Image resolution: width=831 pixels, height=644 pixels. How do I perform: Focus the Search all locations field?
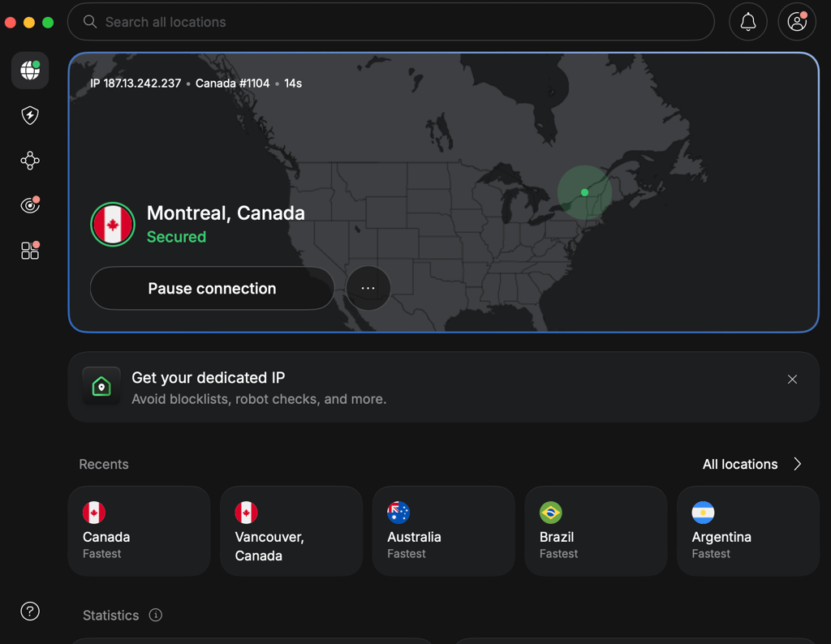pos(391,22)
